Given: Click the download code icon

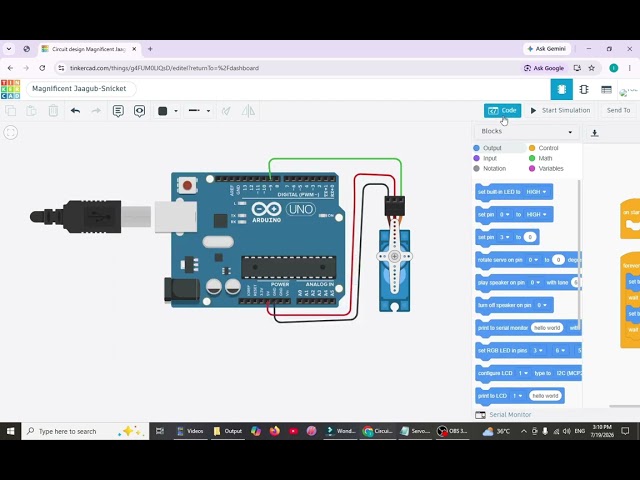Looking at the screenshot, I should (x=595, y=133).
